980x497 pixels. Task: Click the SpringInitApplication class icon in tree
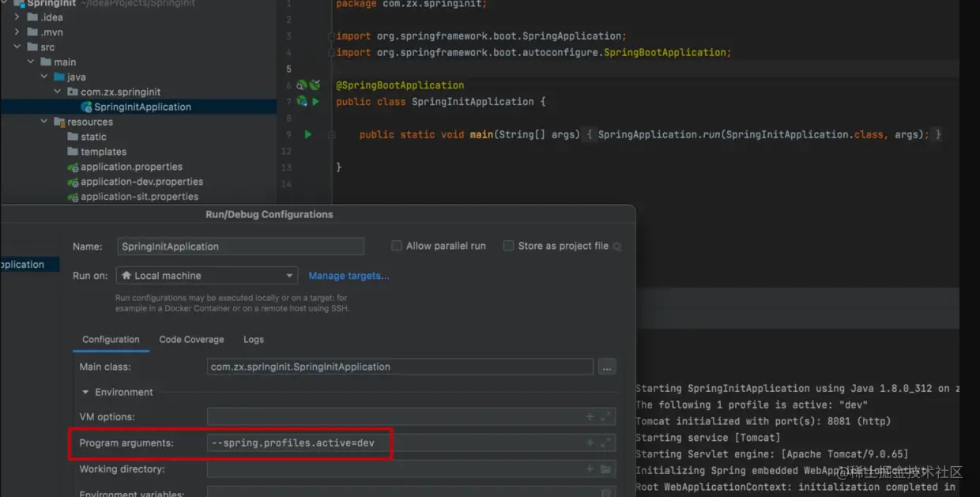[87, 107]
